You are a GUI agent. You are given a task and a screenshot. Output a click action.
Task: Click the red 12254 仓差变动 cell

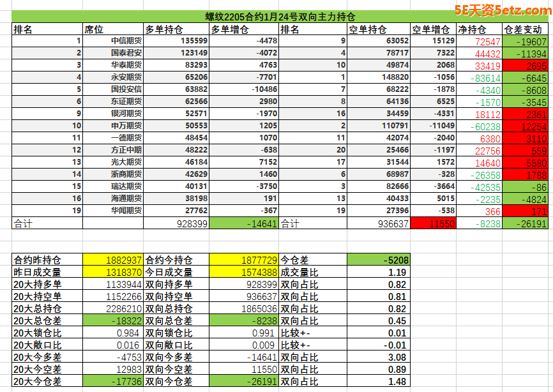pos(525,126)
